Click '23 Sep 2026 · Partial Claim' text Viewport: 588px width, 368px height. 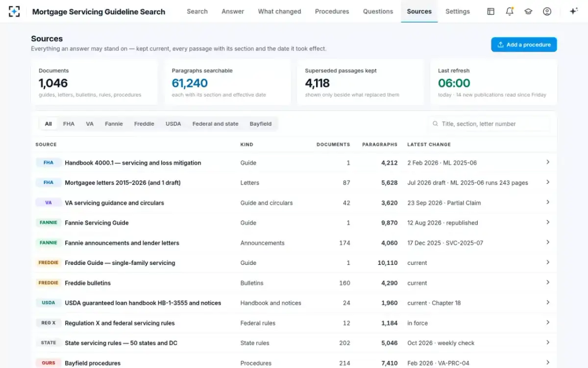click(x=444, y=203)
